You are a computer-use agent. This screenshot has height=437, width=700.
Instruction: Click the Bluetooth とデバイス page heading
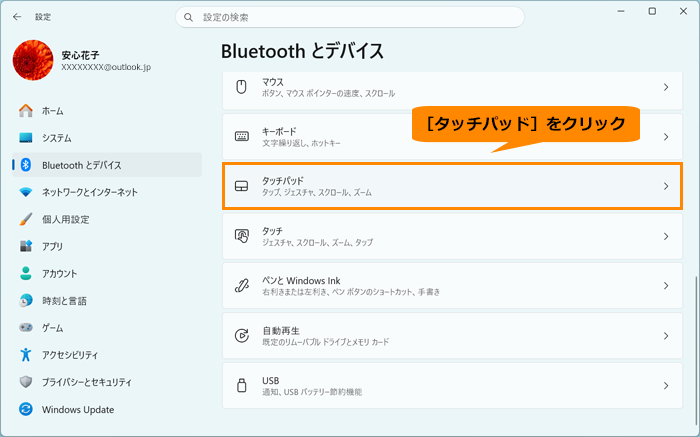point(302,51)
